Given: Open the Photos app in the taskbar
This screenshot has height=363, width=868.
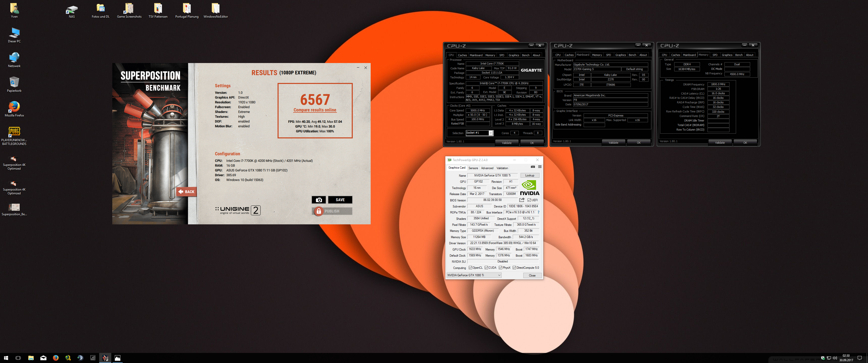Looking at the screenshot, I should (x=117, y=358).
